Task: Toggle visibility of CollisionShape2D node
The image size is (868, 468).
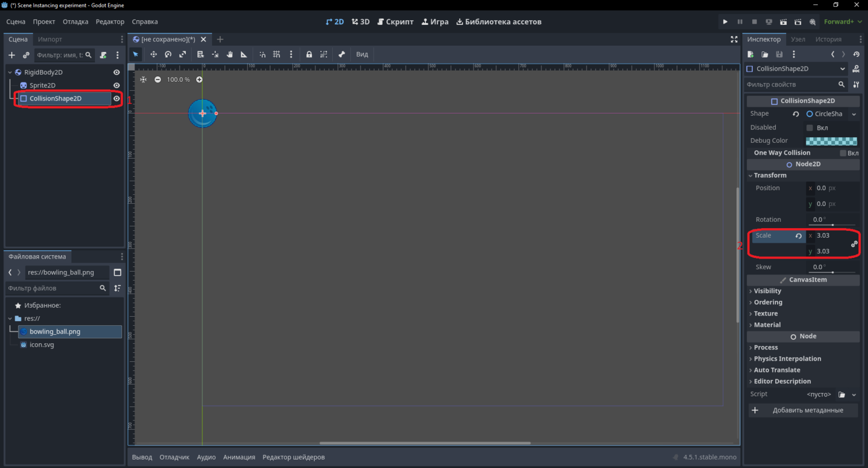Action: [x=116, y=98]
